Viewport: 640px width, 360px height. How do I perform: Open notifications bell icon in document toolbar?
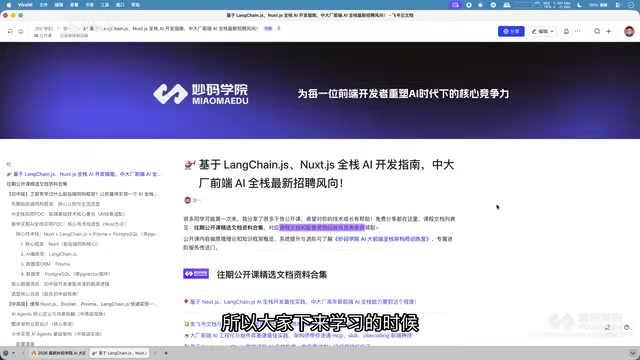pos(566,31)
